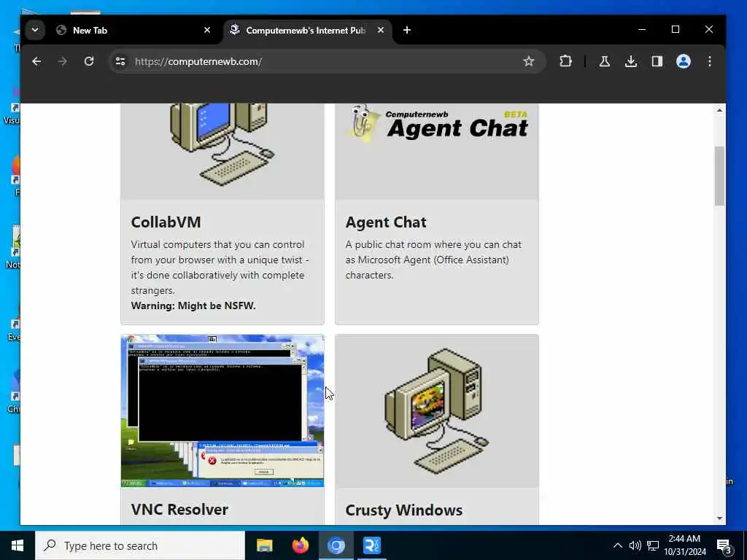This screenshot has width=747, height=560.
Task: Click the browser forward arrow
Action: point(63,61)
